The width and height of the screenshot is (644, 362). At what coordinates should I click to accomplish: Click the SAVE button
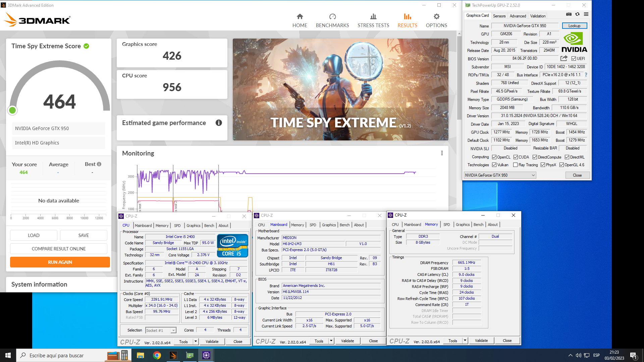(x=84, y=235)
